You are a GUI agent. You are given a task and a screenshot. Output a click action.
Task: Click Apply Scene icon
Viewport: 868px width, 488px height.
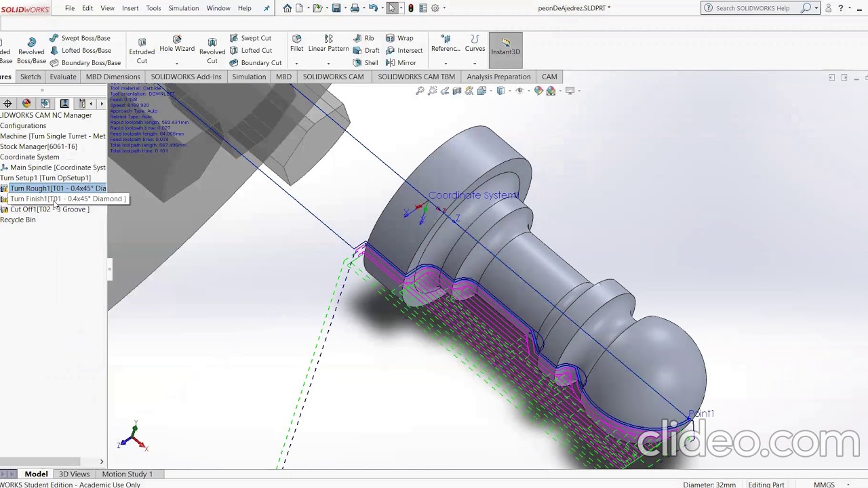coord(551,91)
